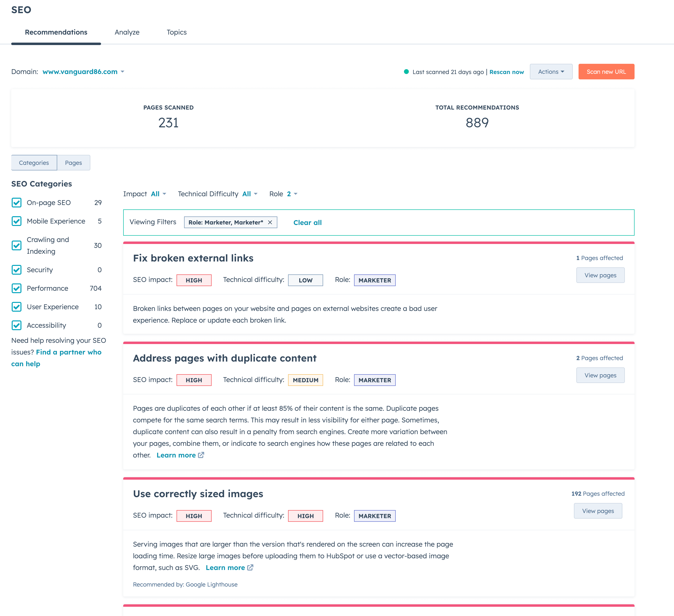Open the Role filter dropdown

[x=291, y=194]
